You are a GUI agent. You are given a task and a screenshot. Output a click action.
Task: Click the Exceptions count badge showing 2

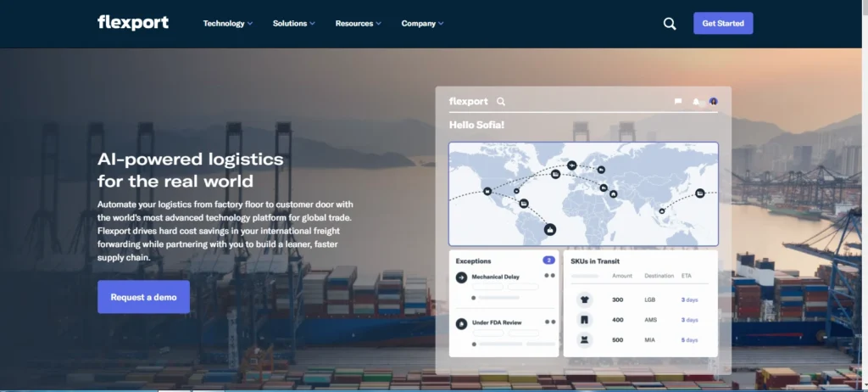tap(549, 260)
